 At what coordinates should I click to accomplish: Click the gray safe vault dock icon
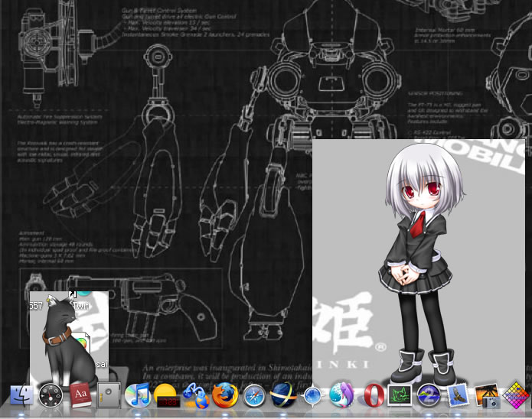[x=109, y=395]
